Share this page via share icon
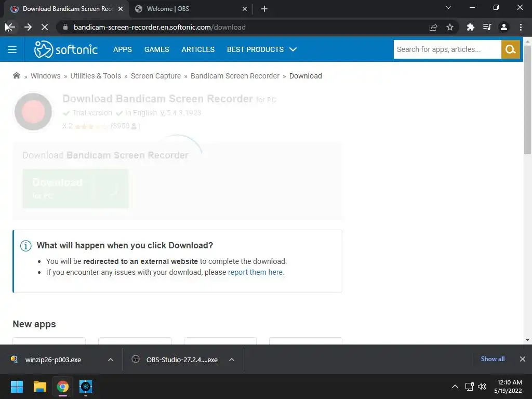The image size is (532, 399). click(x=433, y=27)
